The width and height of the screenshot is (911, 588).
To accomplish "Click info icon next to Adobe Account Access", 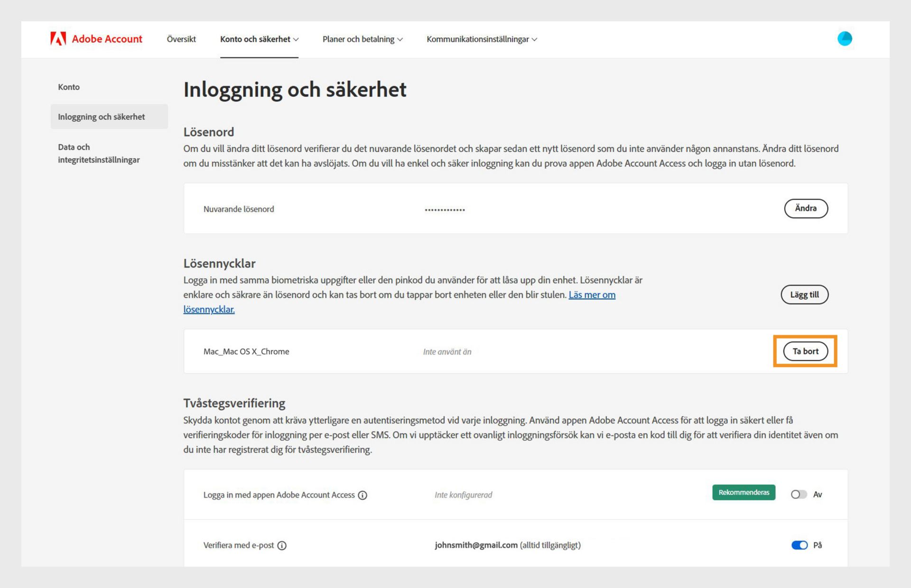I will (363, 495).
